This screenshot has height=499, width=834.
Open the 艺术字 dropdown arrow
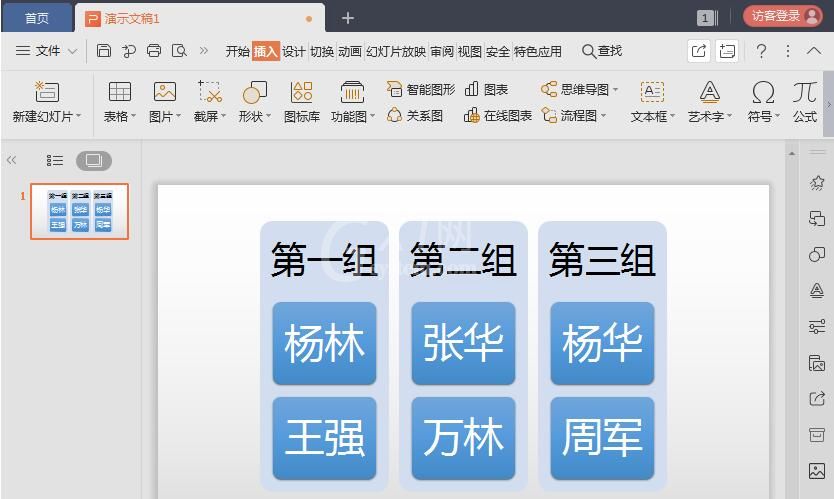point(730,116)
